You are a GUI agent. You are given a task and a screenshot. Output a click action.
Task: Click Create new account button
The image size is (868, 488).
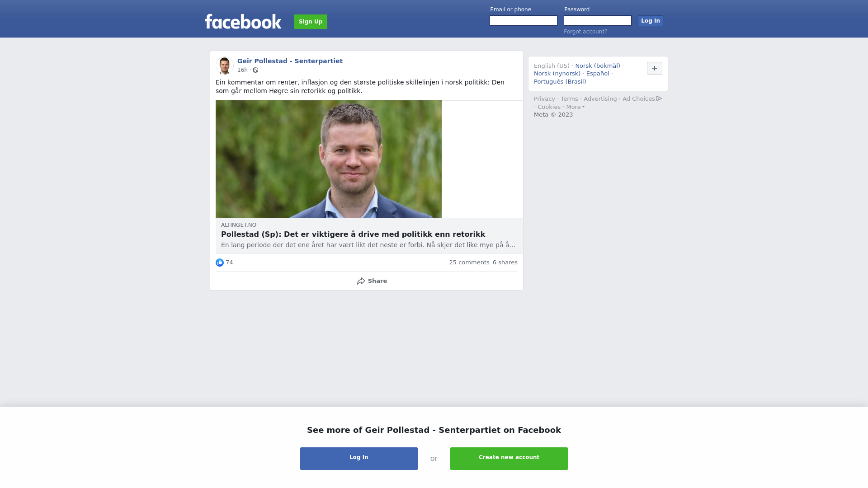click(509, 459)
